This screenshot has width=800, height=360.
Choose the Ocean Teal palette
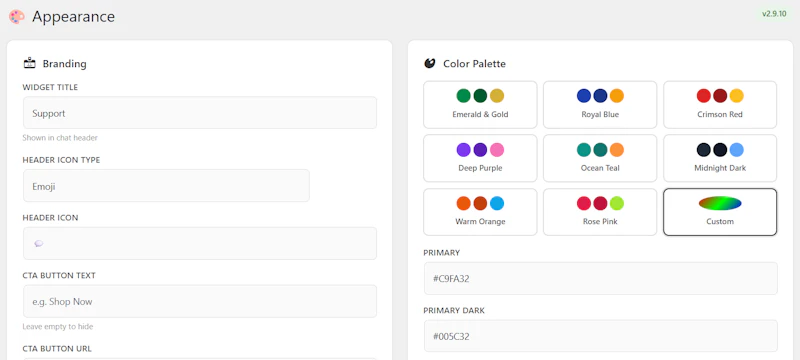(600, 158)
